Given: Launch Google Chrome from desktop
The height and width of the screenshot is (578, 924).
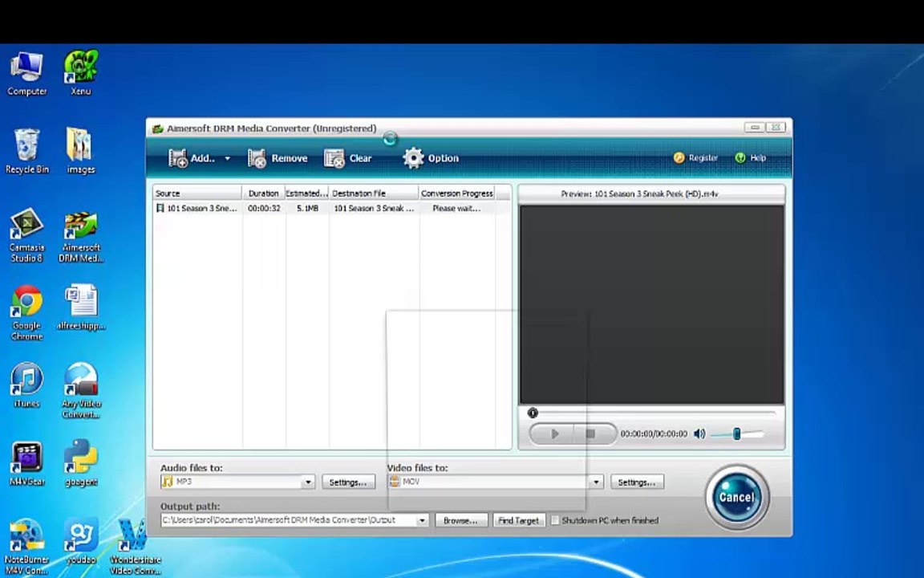Looking at the screenshot, I should pos(26,312).
